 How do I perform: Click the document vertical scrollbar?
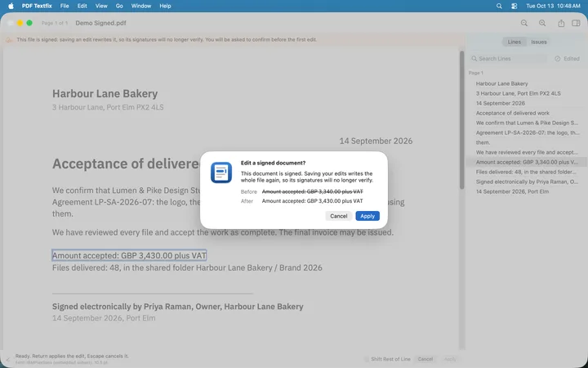462,120
